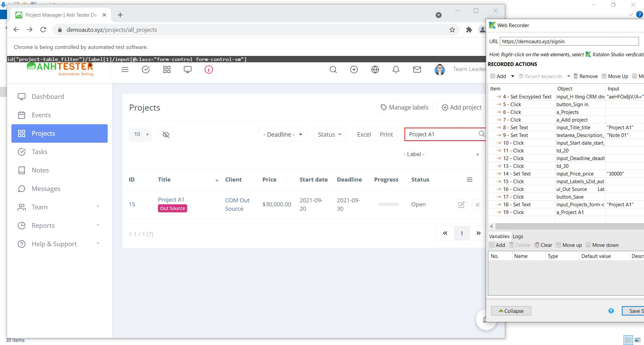Click the monitor icon in top bar
This screenshot has height=345, width=644.
click(x=187, y=70)
